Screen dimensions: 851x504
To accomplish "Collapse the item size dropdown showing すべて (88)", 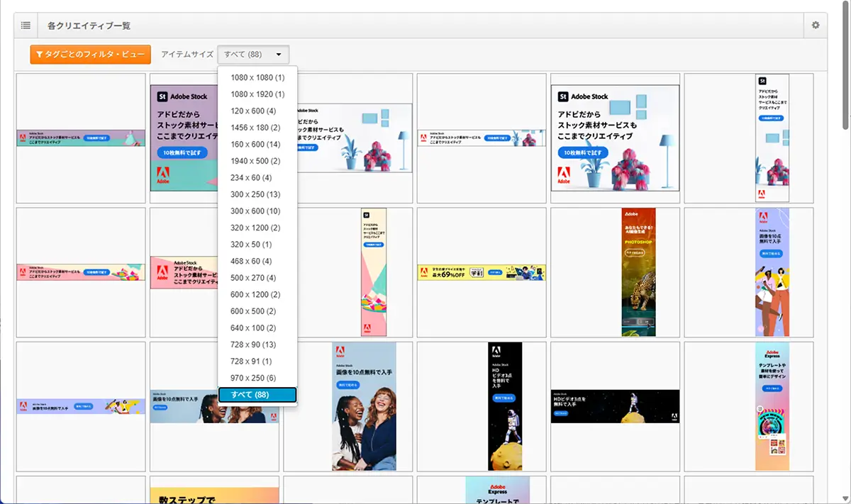I will [x=253, y=55].
